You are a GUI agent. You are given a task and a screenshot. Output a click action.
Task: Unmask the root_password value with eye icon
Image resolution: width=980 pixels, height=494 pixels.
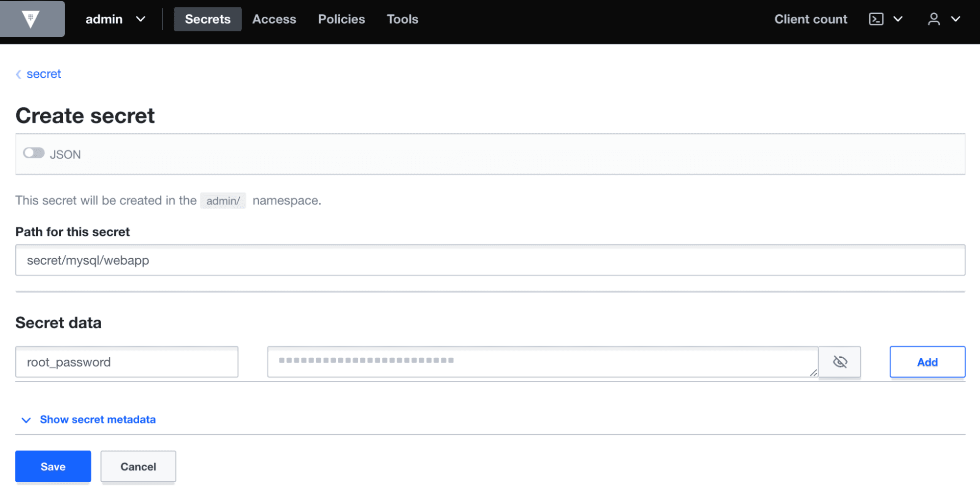click(x=839, y=362)
